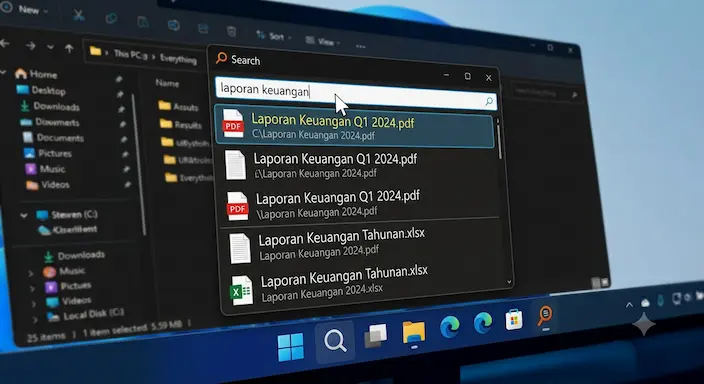Open pinned Downloads above Doowmerts in sidebar

[x=50, y=106]
